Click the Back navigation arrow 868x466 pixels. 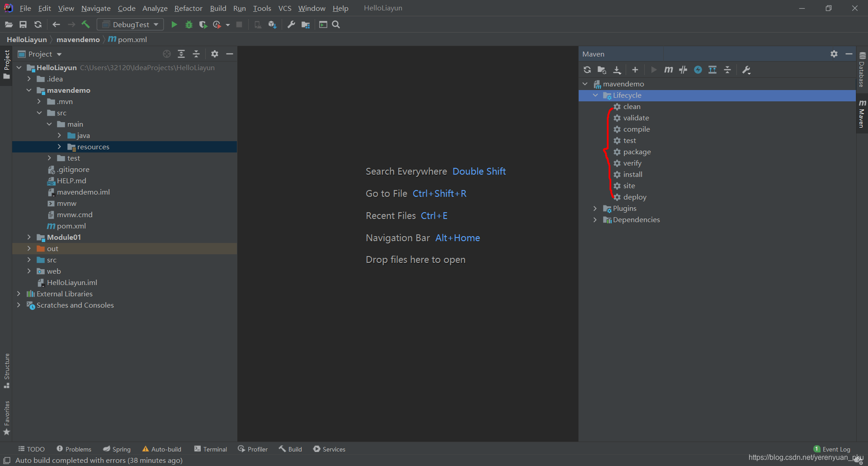coord(57,24)
